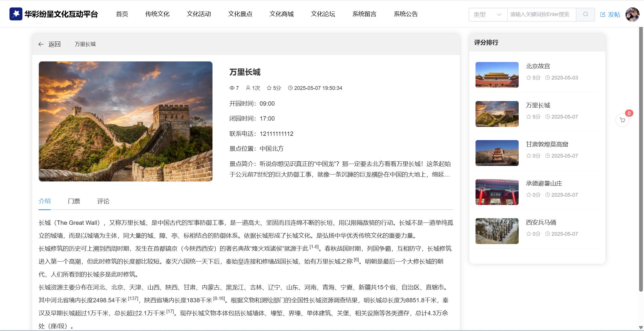Click the star rating icon showing 5分

point(269,88)
